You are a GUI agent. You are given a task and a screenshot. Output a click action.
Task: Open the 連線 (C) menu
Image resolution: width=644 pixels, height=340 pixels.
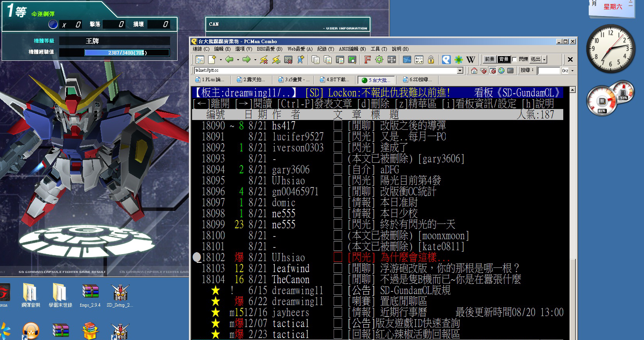[x=201, y=49]
